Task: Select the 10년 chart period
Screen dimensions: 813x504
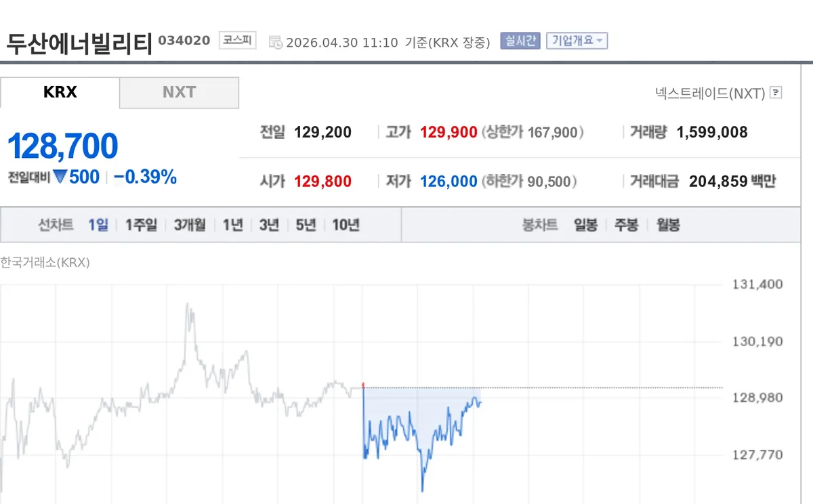Action: [x=346, y=225]
